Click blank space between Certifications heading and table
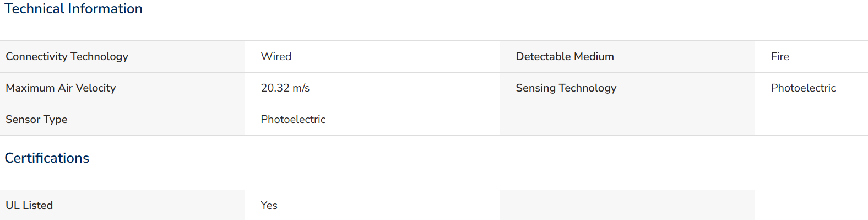The height and width of the screenshot is (220, 868). point(434,178)
